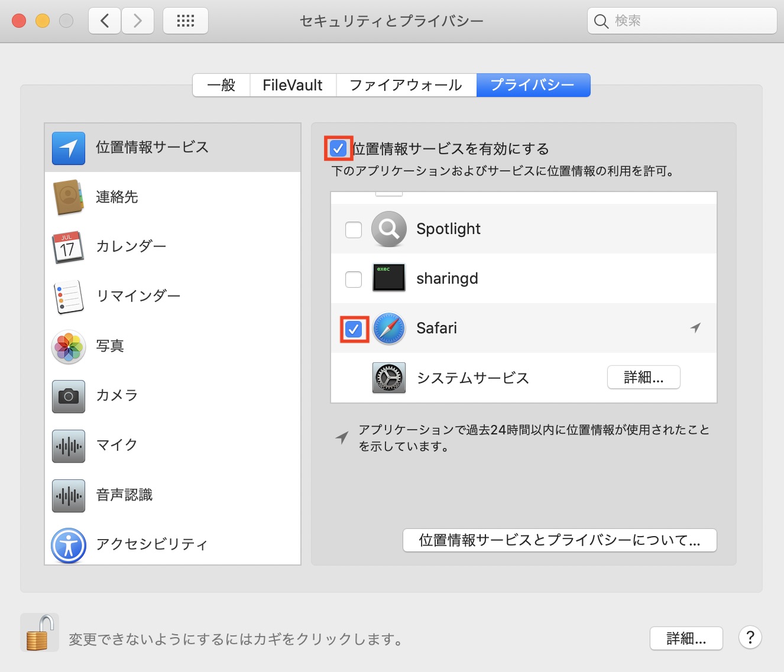784x672 pixels.
Task: Open the アクセシビリティ category
Action: 151,544
